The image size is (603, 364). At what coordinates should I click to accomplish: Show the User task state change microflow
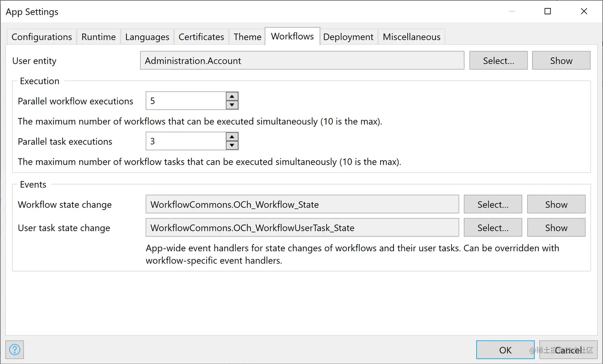click(556, 228)
